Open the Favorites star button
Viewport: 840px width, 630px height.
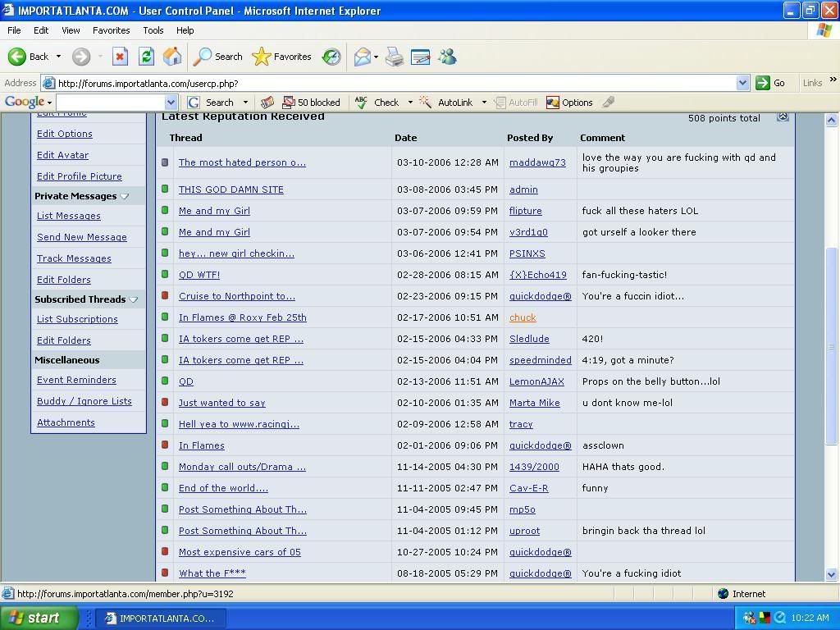pos(281,57)
